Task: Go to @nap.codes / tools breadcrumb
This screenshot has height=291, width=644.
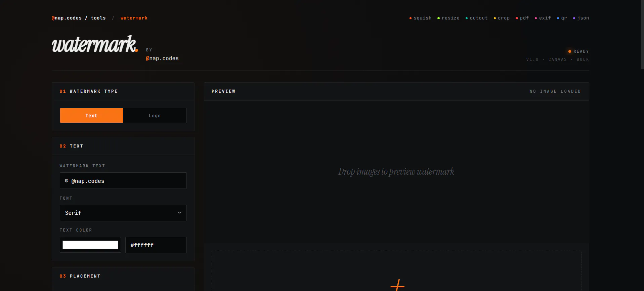Action: click(79, 18)
